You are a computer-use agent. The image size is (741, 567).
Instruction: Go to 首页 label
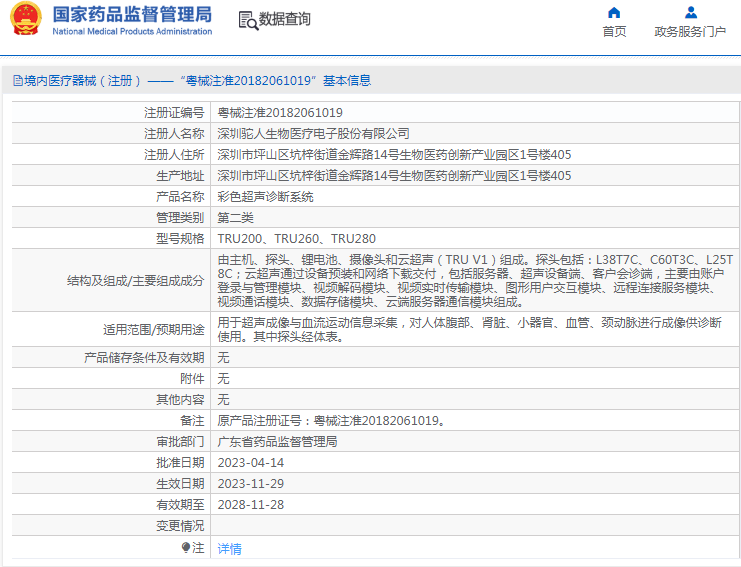(x=614, y=32)
